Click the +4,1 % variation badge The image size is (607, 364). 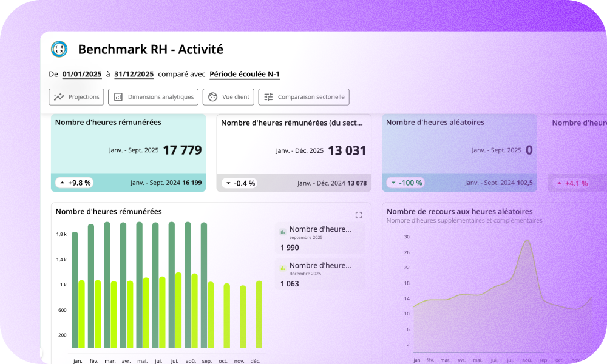572,183
